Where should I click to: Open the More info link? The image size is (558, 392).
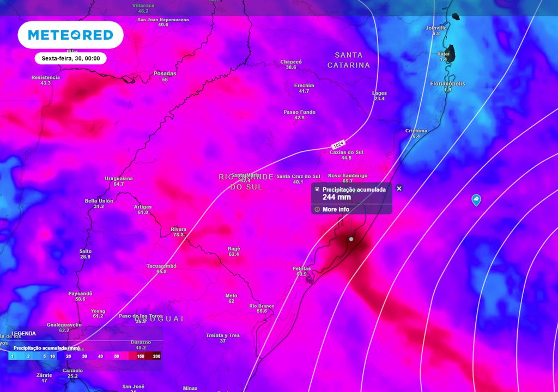pyautogui.click(x=336, y=210)
